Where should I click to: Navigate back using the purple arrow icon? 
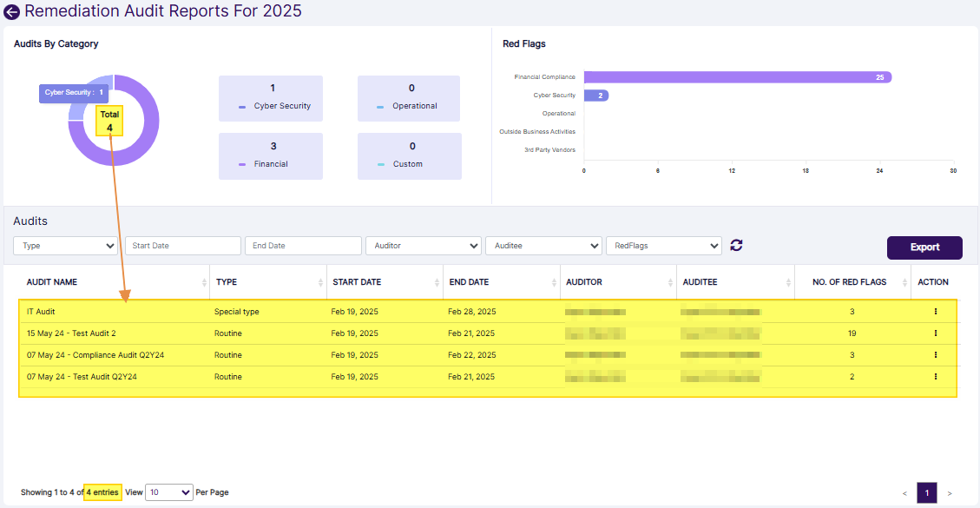point(12,11)
